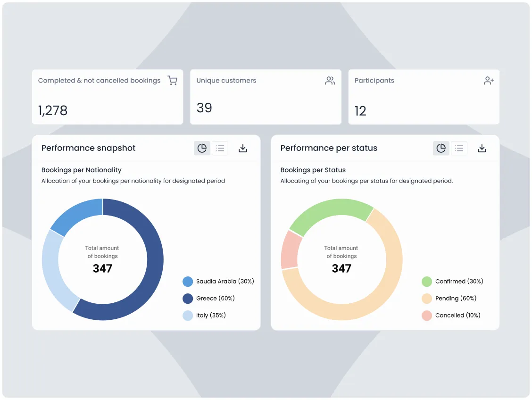Click 347 total in nationality donut center
Viewport: 532px width, 400px height.
(102, 268)
